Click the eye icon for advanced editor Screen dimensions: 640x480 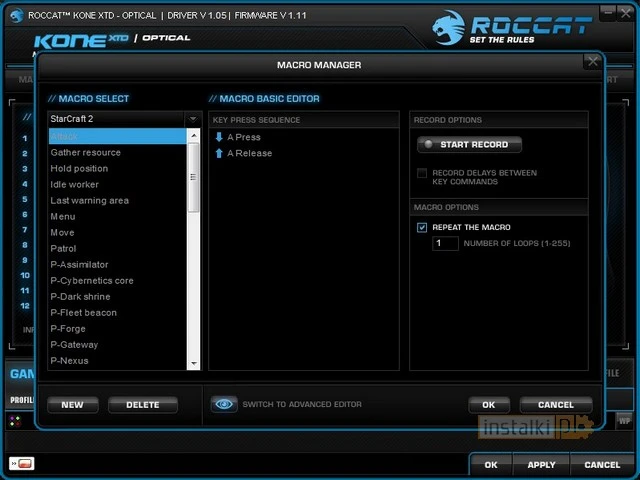224,404
